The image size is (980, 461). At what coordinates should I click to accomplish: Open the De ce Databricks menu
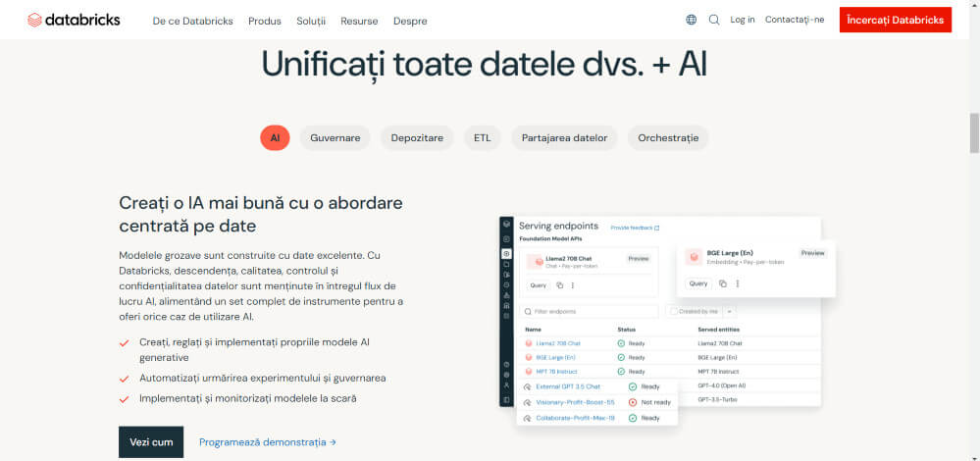click(x=192, y=21)
